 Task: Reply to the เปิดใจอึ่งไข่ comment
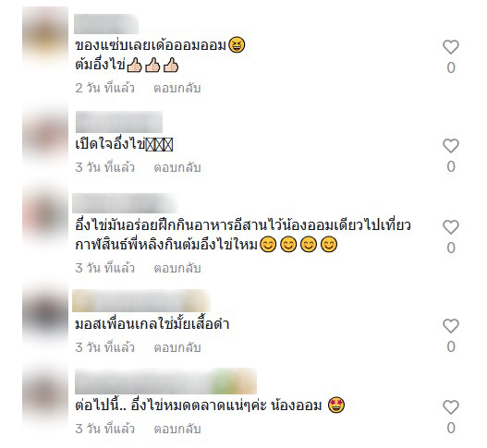point(177,167)
